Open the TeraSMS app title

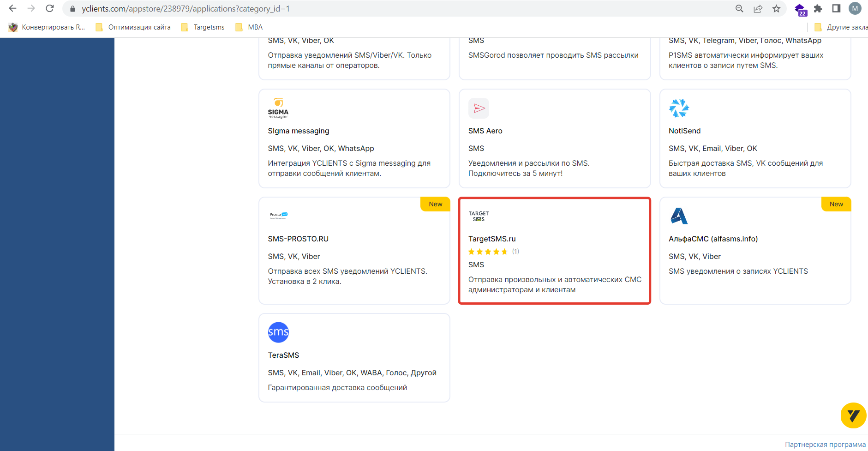coord(283,355)
